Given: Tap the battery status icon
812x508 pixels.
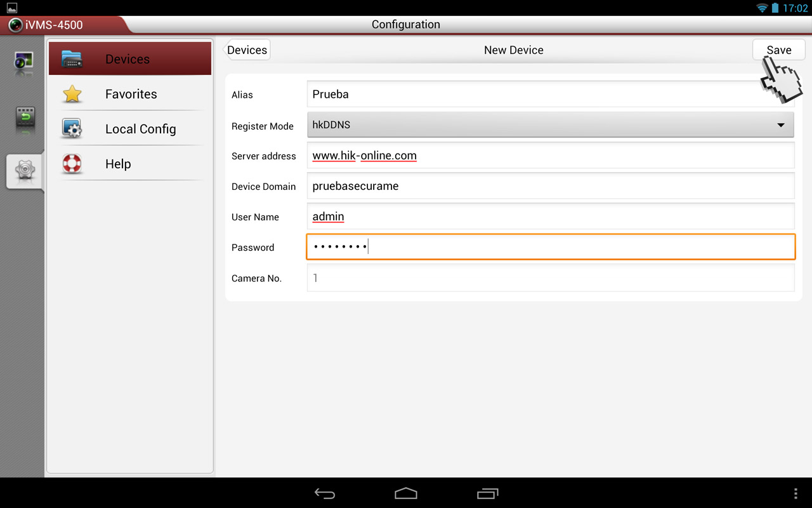Looking at the screenshot, I should (x=775, y=8).
